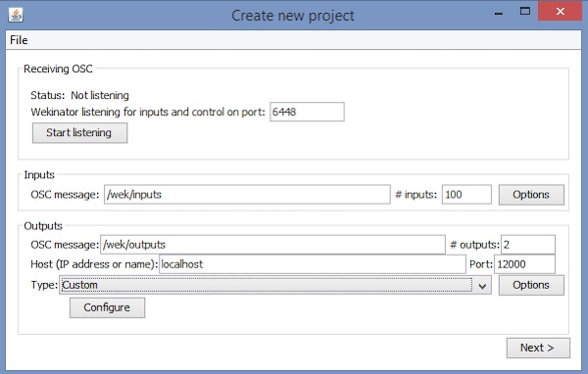Edit the listening port field 6448
Image resolution: width=588 pixels, height=374 pixels.
tap(307, 112)
